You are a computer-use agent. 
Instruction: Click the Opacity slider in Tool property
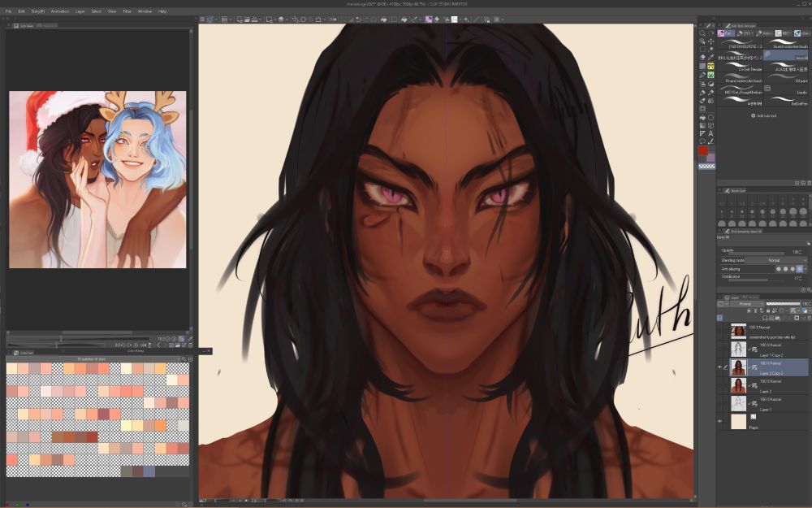pyautogui.click(x=756, y=253)
